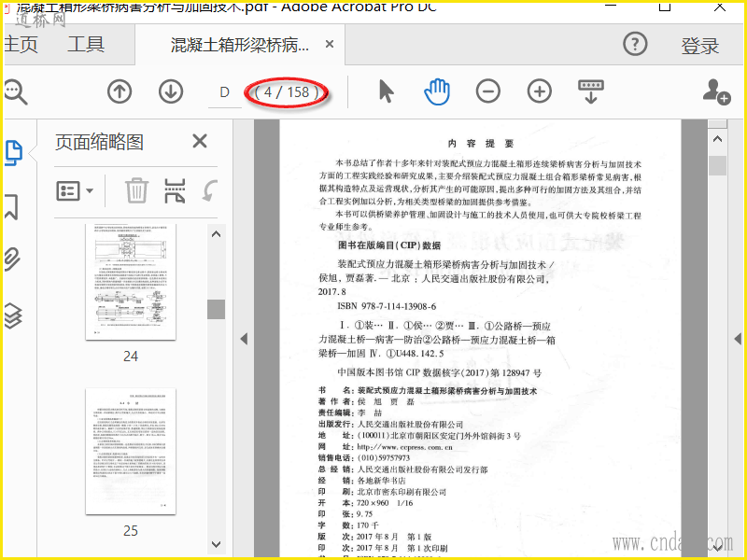Viewport: 747px width, 560px height.
Task: Expand the right tools pane arrow
Action: (x=738, y=339)
